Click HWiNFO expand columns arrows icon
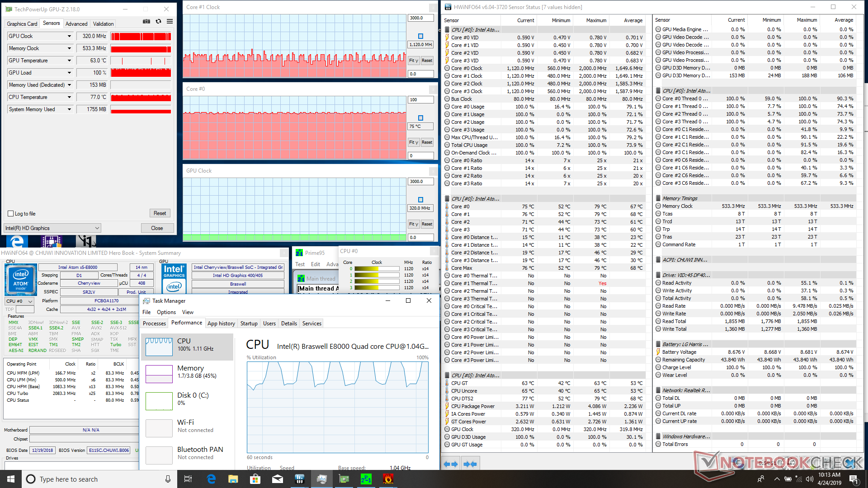The height and width of the screenshot is (488, 868). click(x=451, y=464)
